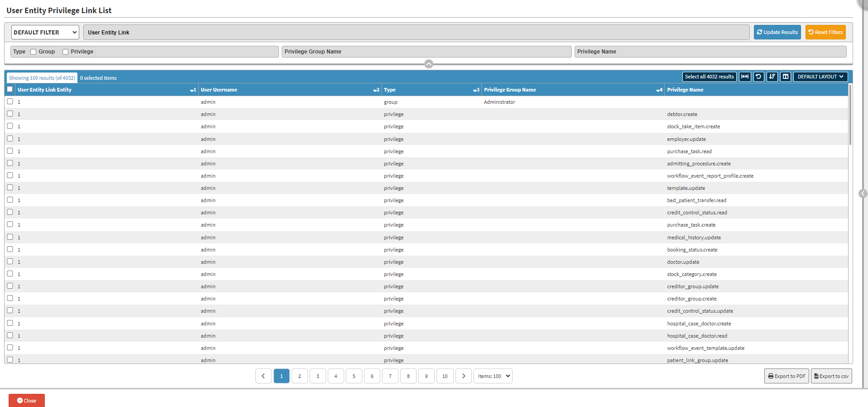Click the Privilege Group Name filter field
Image resolution: width=868 pixels, height=407 pixels.
(x=426, y=52)
